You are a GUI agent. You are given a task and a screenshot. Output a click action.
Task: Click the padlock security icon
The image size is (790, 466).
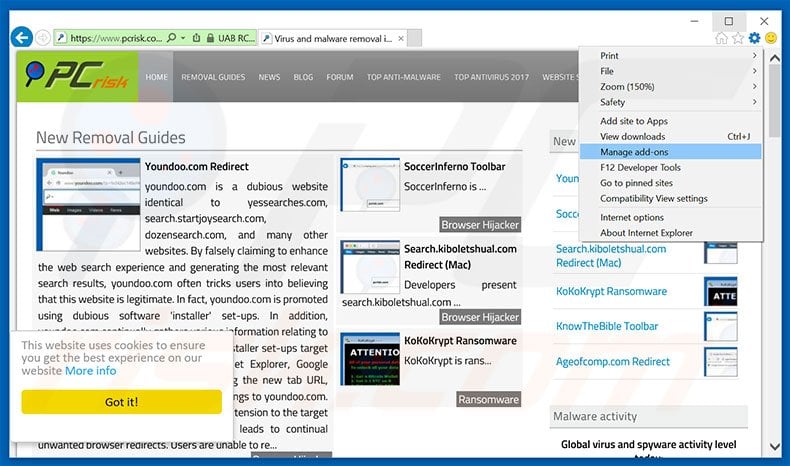(210, 38)
